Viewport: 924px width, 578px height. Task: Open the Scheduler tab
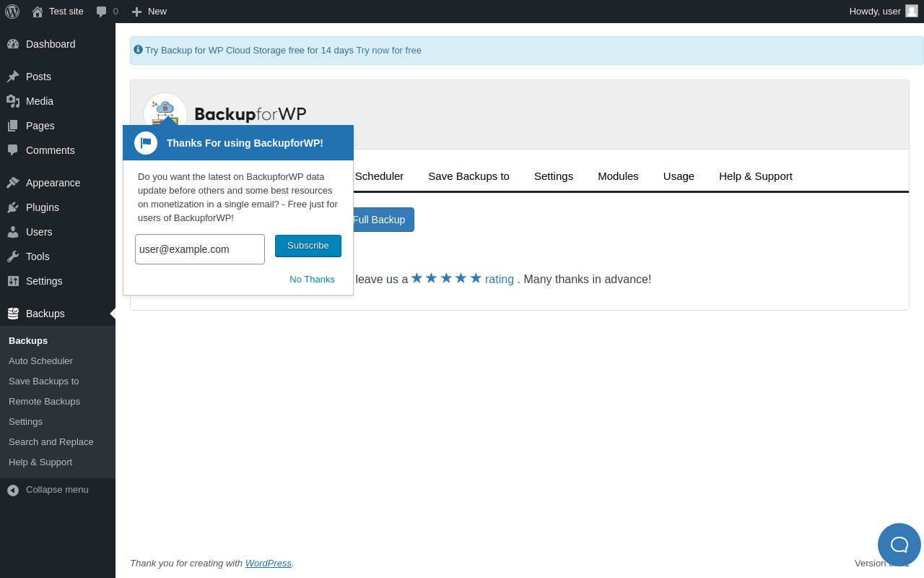point(379,176)
